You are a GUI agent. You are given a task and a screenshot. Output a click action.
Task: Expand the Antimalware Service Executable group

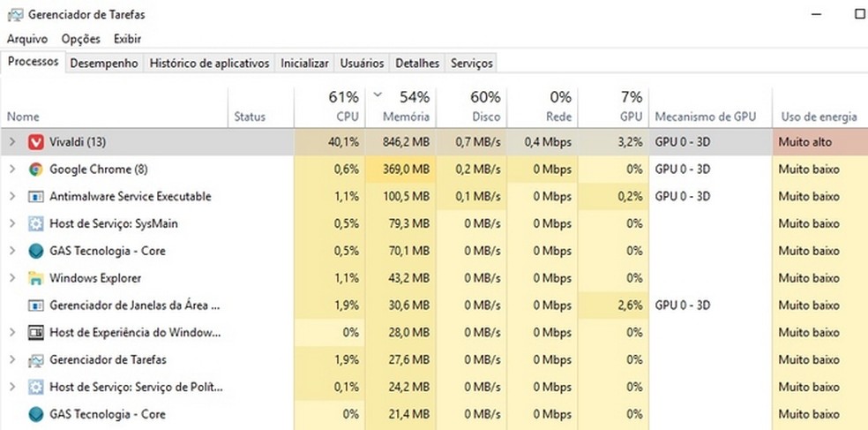point(12,196)
